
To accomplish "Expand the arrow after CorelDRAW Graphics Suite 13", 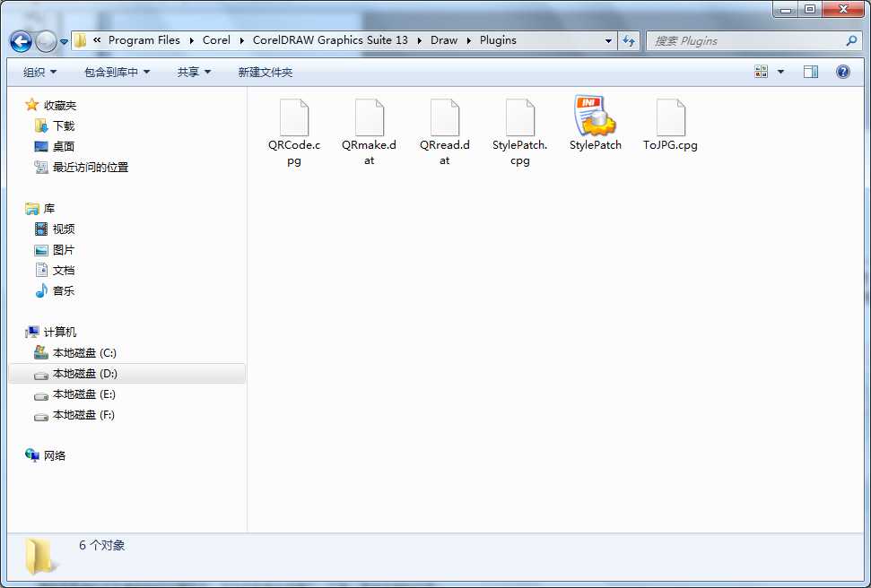I will point(420,40).
